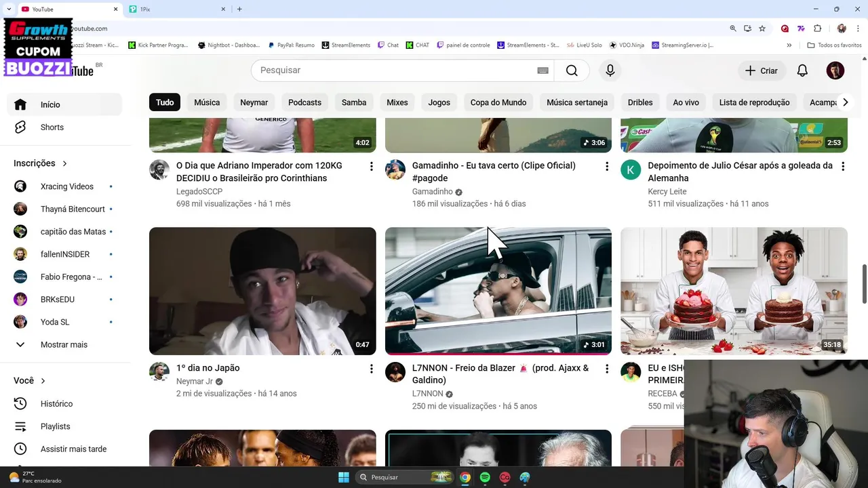Viewport: 868px width, 488px height.
Task: Play the L7NNON Freio da Blazer thumbnail
Action: tap(498, 291)
